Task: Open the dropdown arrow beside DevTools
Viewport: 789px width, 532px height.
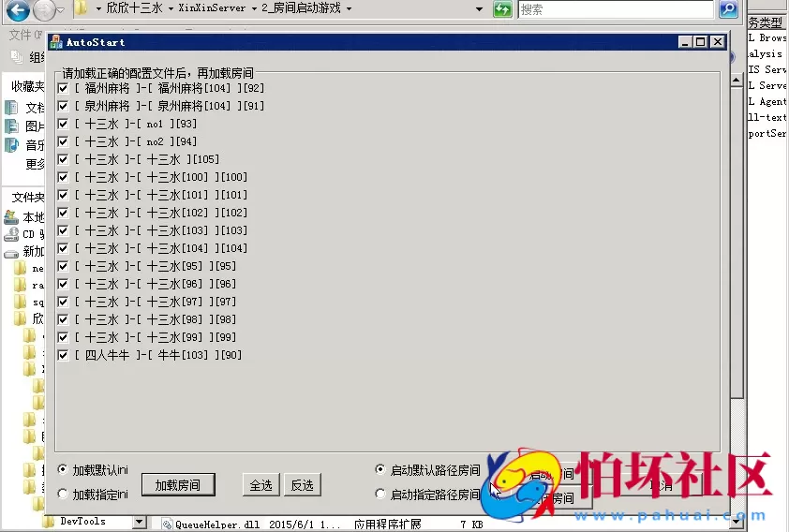Action: pos(141,523)
